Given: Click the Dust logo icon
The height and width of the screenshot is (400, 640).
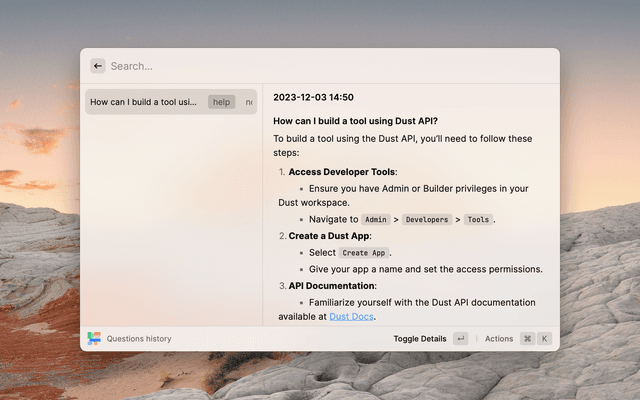Looking at the screenshot, I should click(94, 339).
